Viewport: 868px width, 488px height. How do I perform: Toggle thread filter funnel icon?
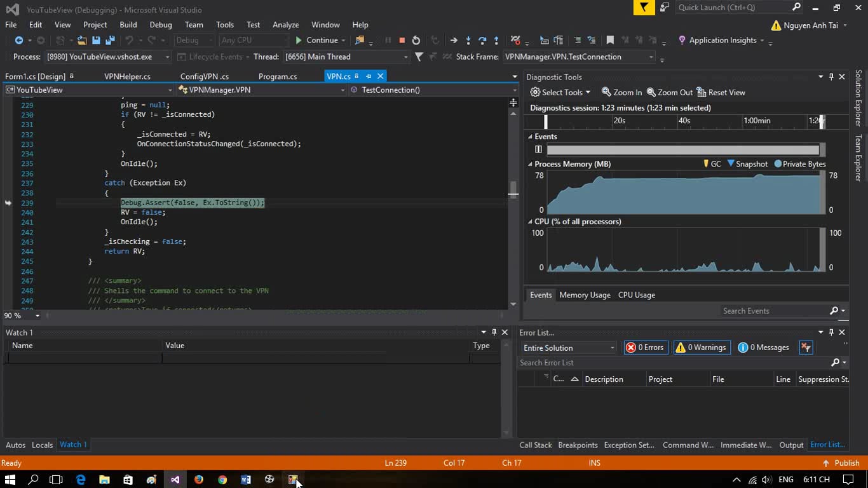[419, 57]
